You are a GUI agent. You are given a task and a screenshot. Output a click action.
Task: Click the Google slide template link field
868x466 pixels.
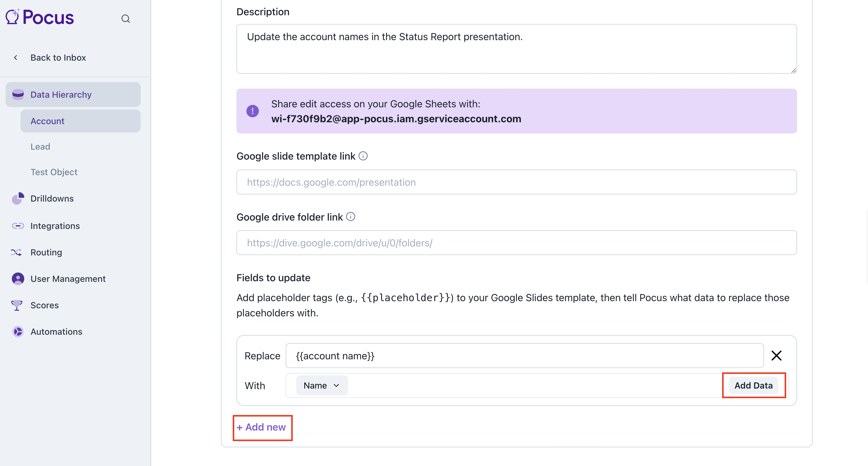[x=516, y=182]
